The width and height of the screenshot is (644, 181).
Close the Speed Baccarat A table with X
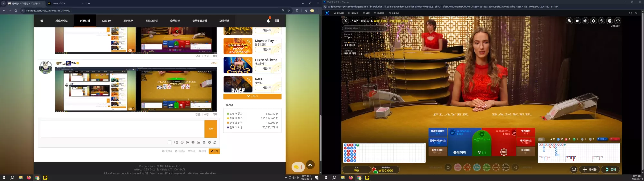click(x=346, y=21)
